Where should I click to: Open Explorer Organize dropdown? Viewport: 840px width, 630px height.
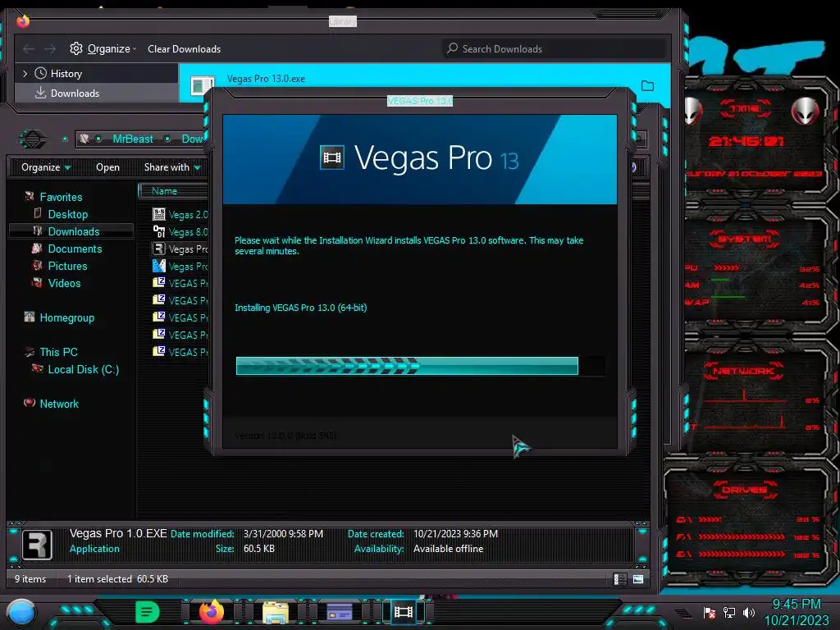(x=46, y=167)
